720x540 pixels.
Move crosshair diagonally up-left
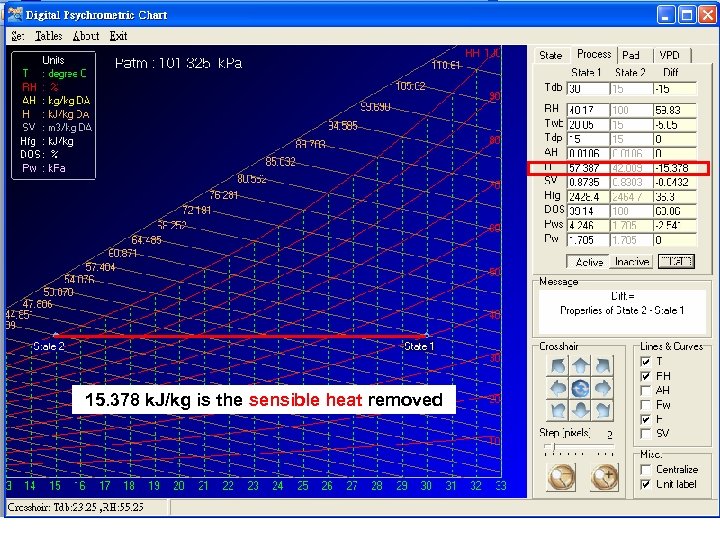(557, 366)
